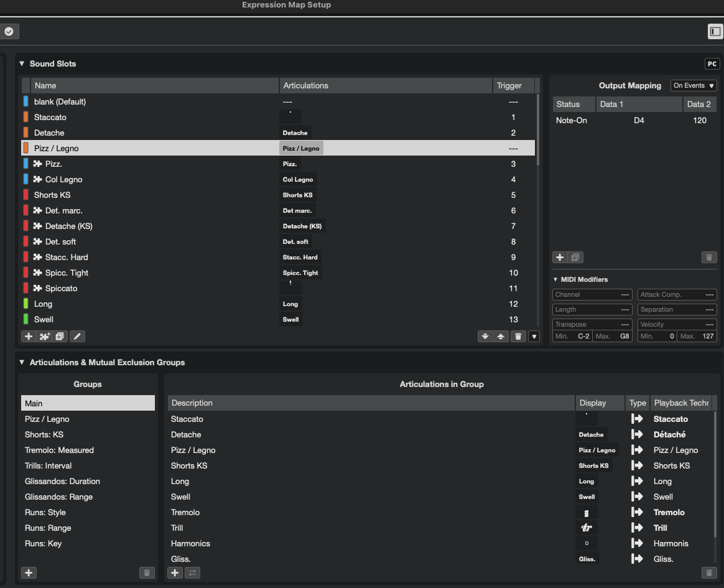Click the swap articulations arrows button
Image resolution: width=724 pixels, height=588 pixels.
click(192, 572)
